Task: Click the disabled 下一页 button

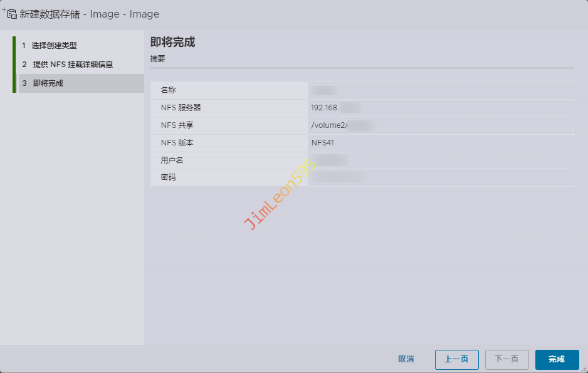Action: (x=507, y=359)
